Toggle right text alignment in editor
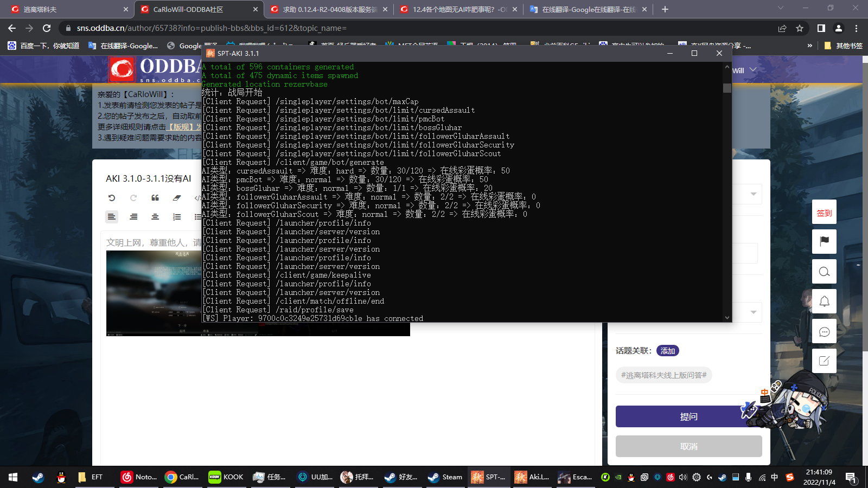Image resolution: width=868 pixels, height=488 pixels. (x=133, y=217)
